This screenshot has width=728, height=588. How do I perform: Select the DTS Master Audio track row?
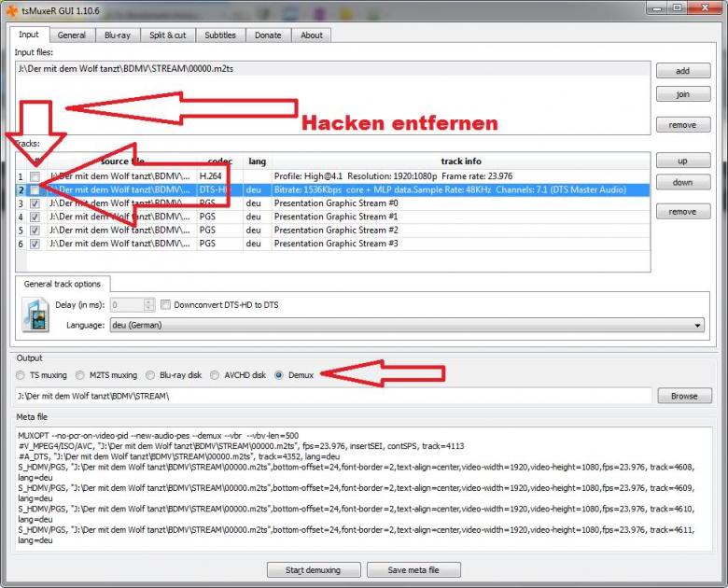point(333,190)
